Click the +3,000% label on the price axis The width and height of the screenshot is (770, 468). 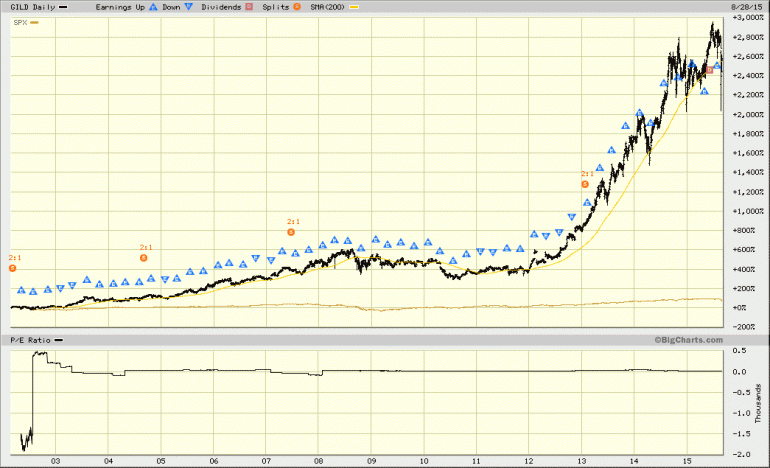click(748, 18)
